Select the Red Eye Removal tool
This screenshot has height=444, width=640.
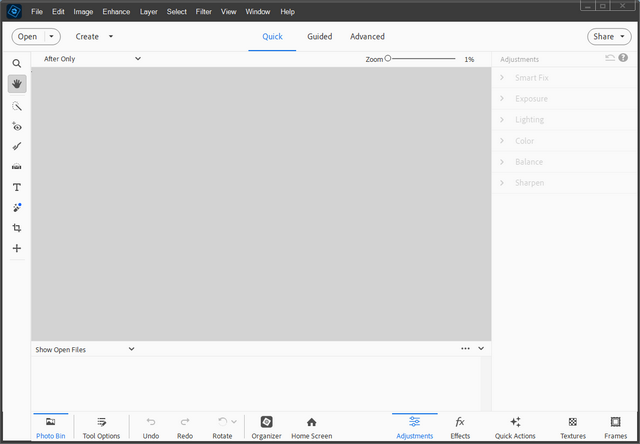tap(17, 126)
